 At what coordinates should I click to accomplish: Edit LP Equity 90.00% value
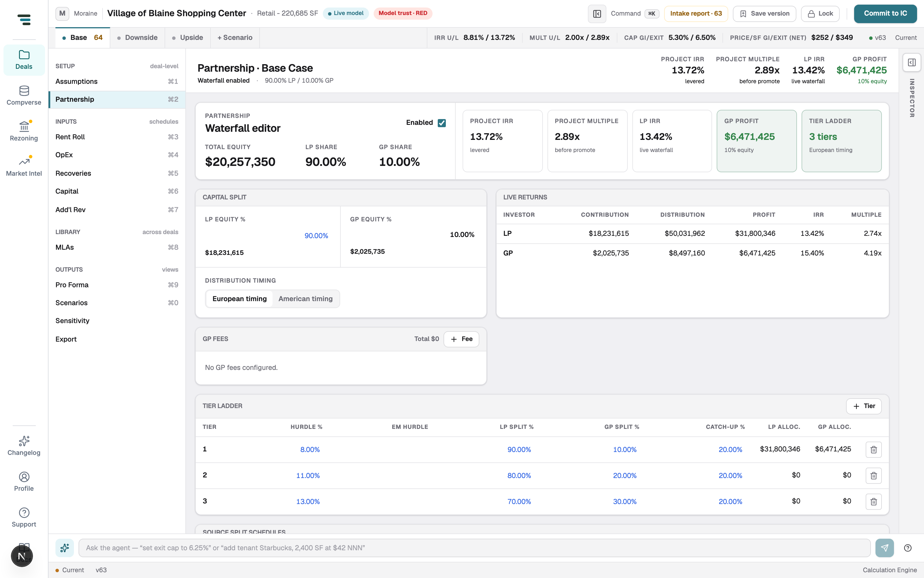(316, 236)
